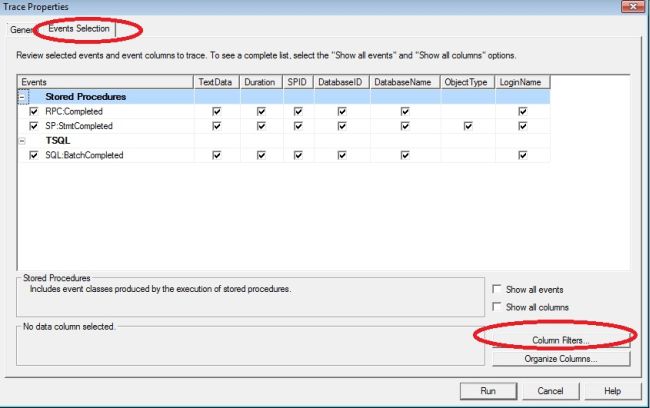Screen dimensions: 650x408
Task: Cancel the Trace Properties dialog
Action: (x=551, y=391)
